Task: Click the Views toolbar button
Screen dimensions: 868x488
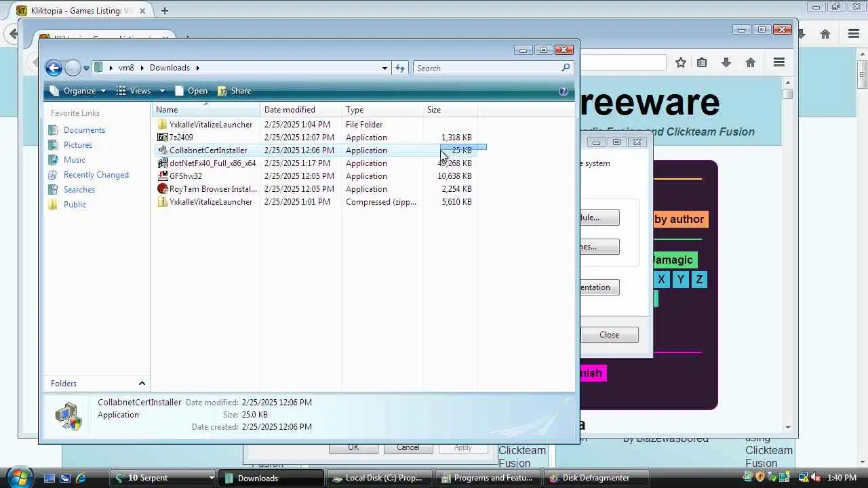Action: 134,91
